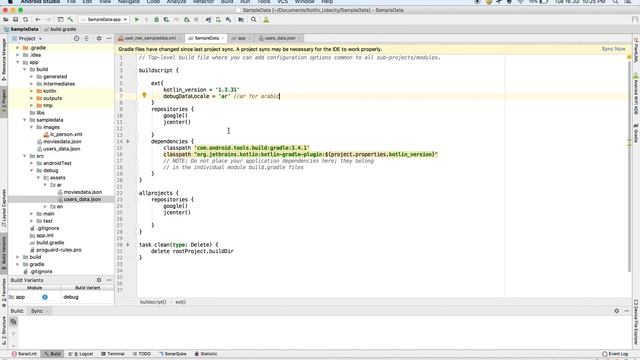
Task: Click the Attach Debugger to Process icon
Action: tap(187, 19)
